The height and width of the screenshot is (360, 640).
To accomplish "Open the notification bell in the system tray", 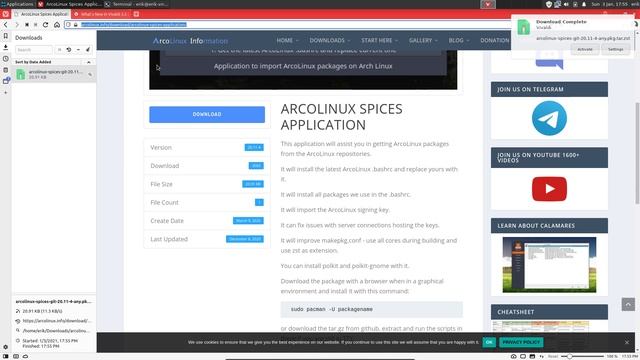I will (x=584, y=4).
